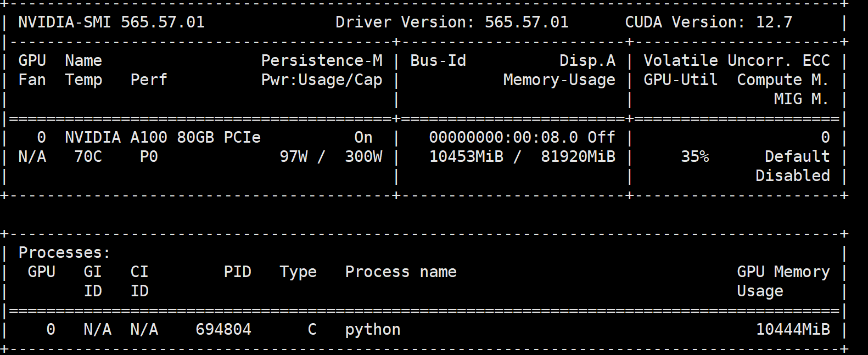This screenshot has width=868, height=355.
Task: Click the CI column header
Action: pos(139,272)
